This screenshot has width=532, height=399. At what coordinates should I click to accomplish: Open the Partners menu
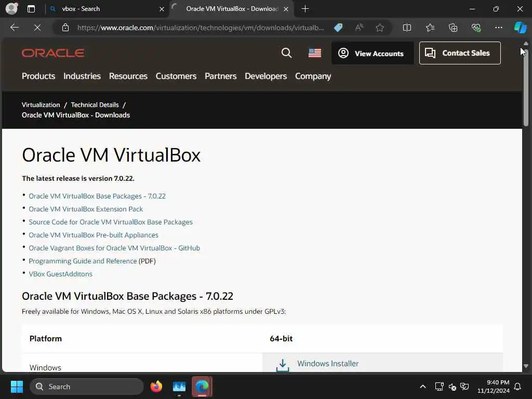point(220,76)
